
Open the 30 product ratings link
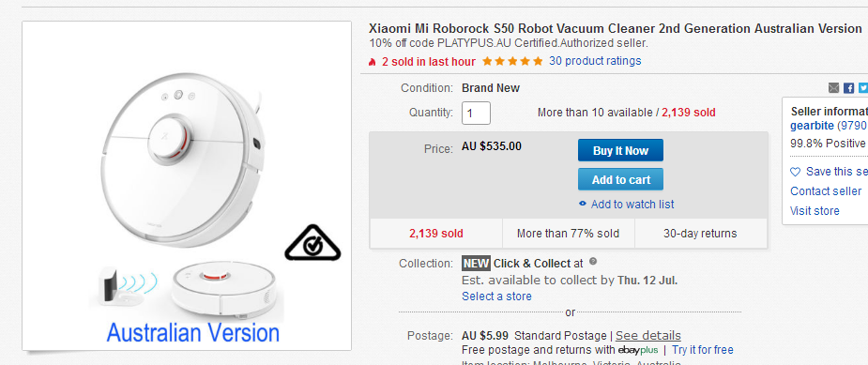click(595, 61)
